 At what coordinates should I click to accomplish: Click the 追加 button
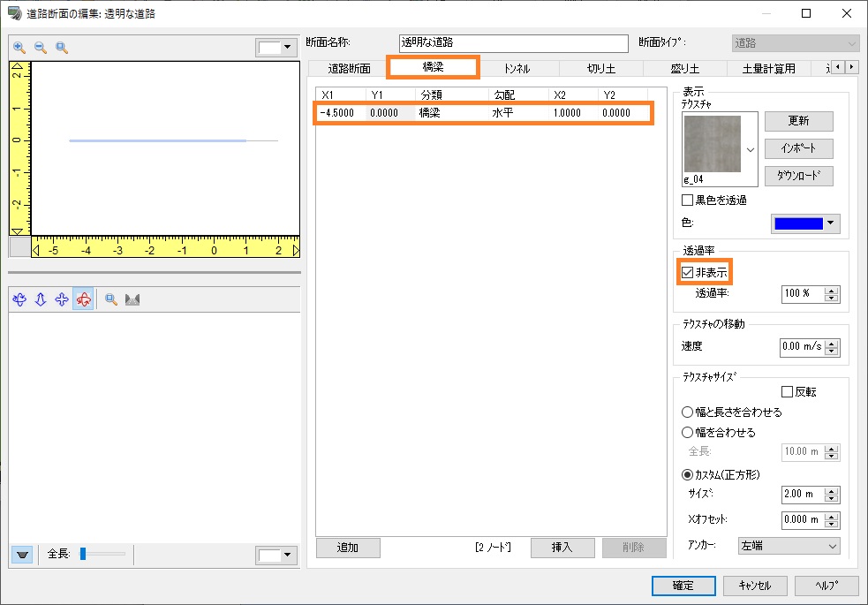[x=348, y=548]
